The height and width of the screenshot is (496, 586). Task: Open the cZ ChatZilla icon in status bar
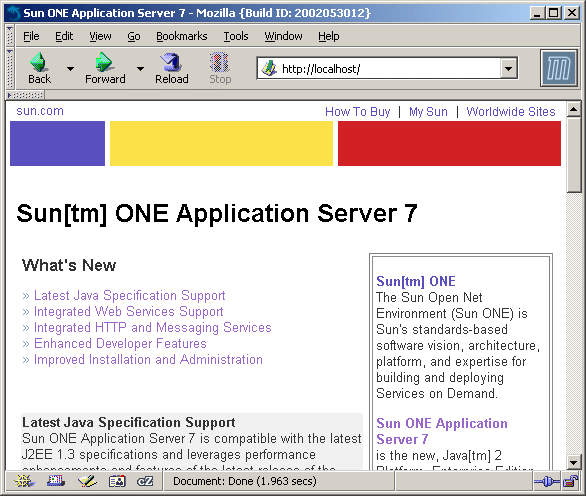(x=145, y=481)
